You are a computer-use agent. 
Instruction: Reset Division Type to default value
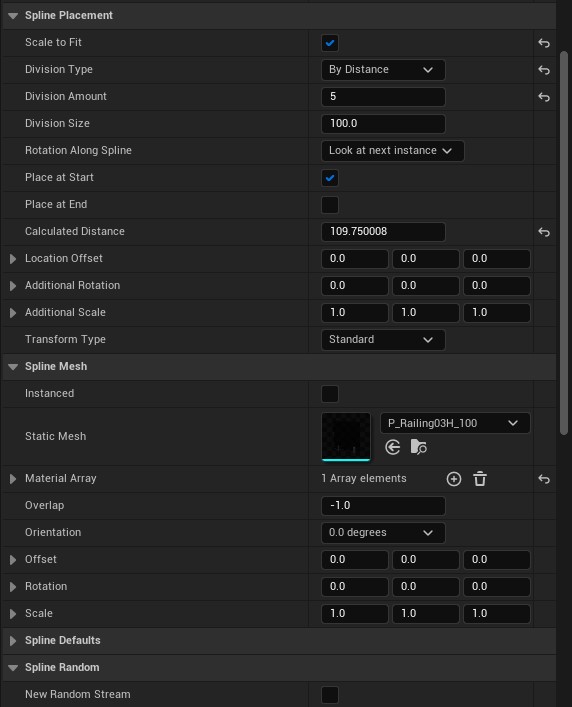(544, 70)
